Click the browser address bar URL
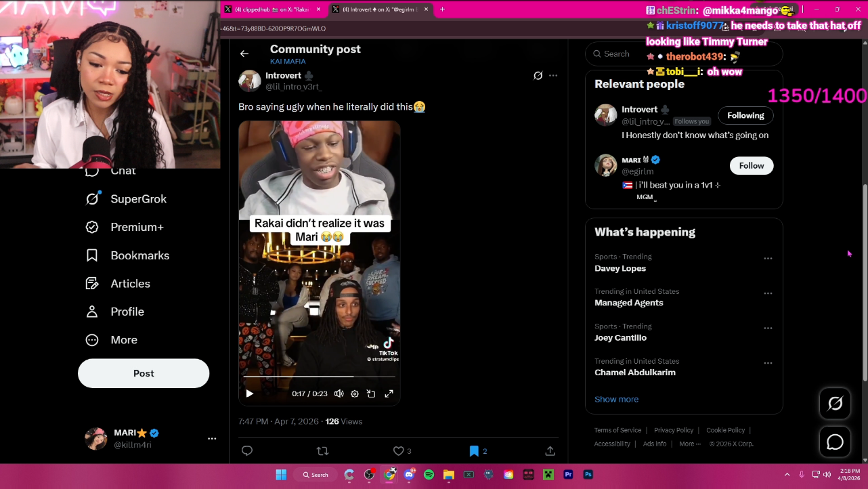868x489 pixels. click(x=274, y=29)
